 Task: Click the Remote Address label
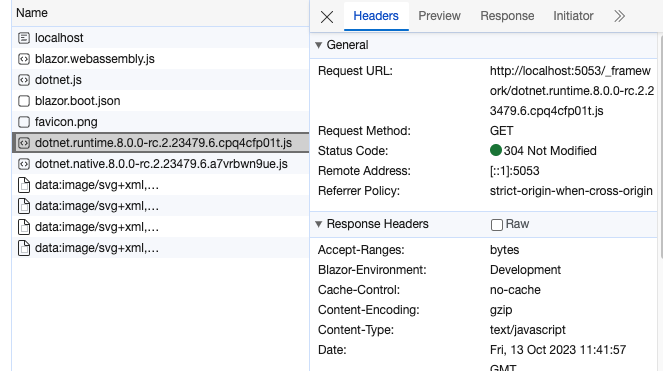pos(364,171)
